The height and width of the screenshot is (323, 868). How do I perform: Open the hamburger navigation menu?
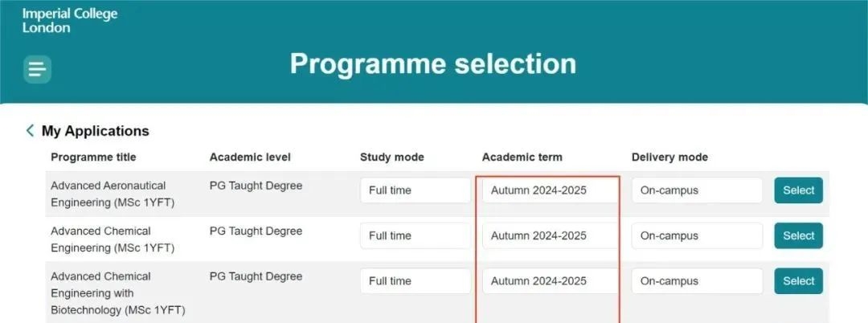pos(37,69)
